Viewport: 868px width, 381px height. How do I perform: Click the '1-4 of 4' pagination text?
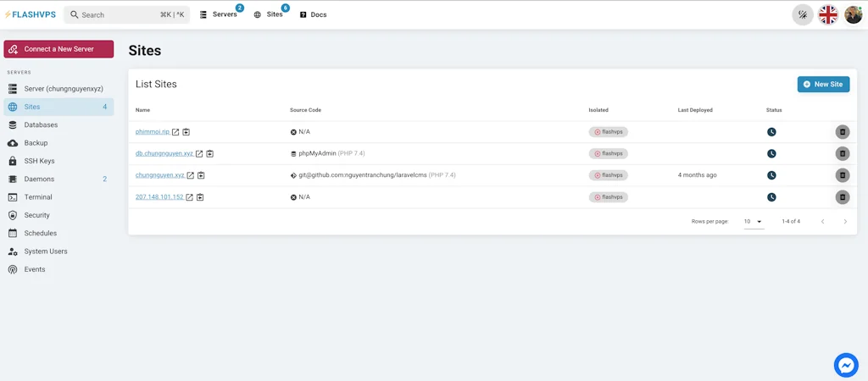click(x=791, y=221)
